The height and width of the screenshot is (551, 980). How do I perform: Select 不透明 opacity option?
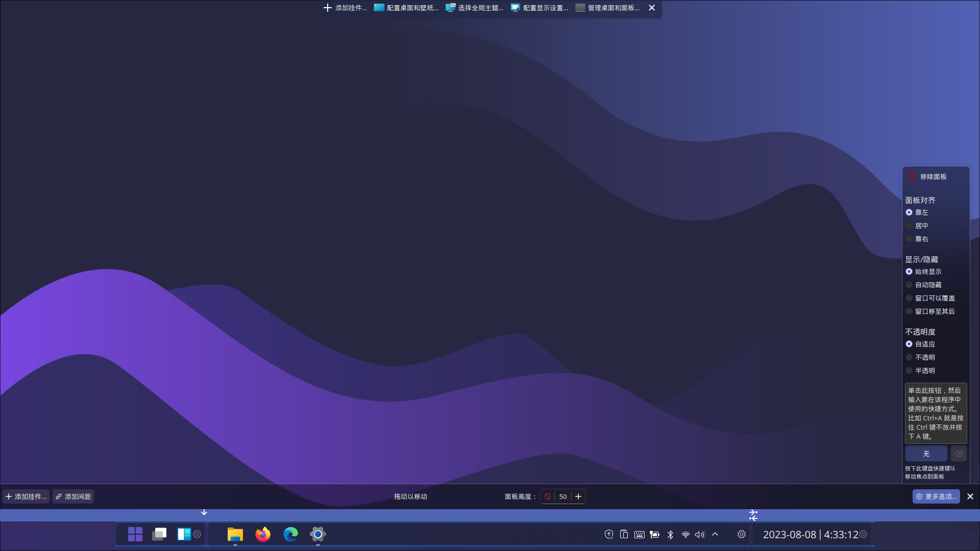[920, 357]
